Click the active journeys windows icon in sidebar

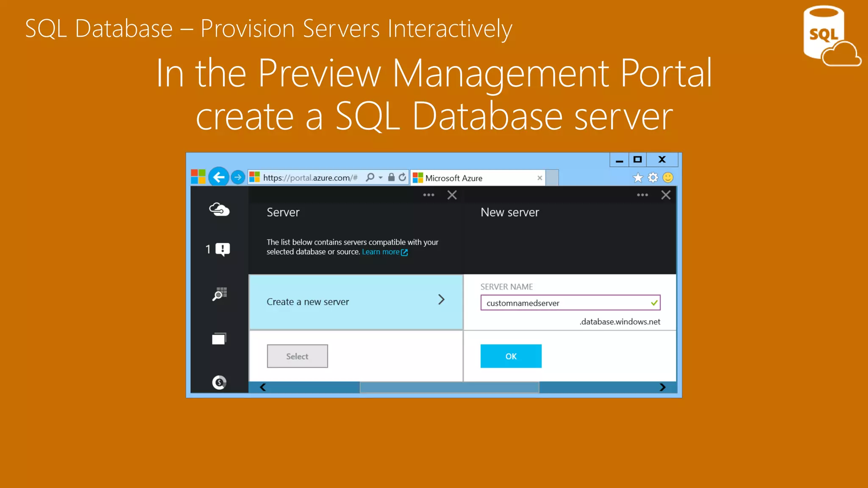pos(219,338)
